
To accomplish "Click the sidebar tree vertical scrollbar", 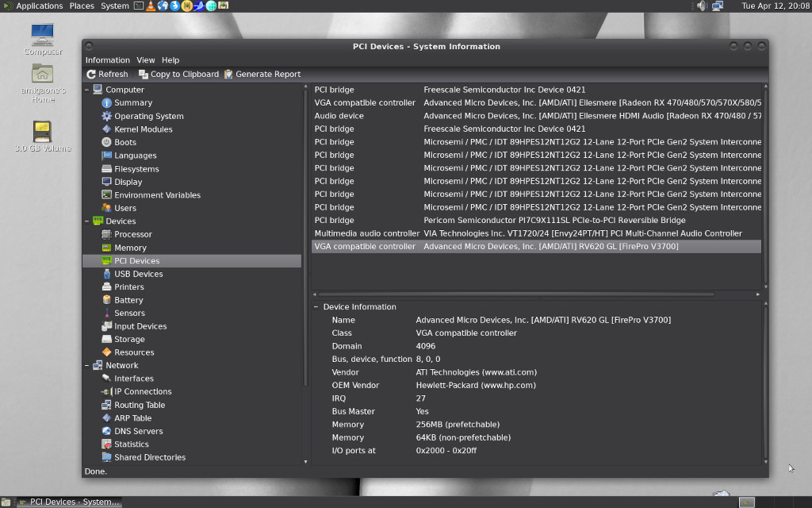I will click(305, 238).
